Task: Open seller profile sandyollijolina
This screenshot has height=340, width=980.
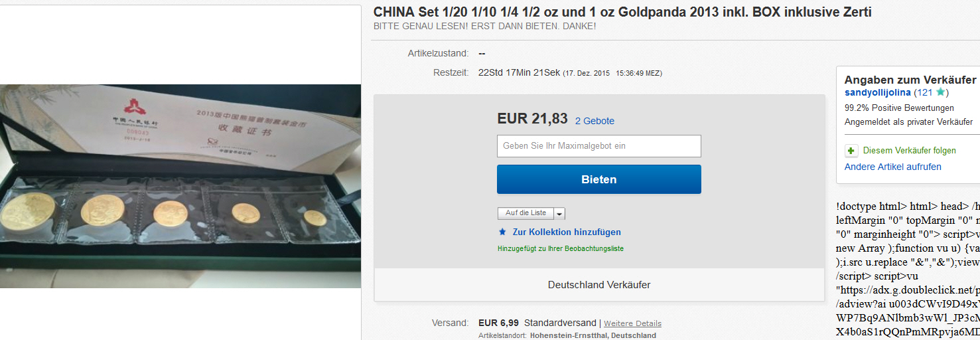Action: 877,92
